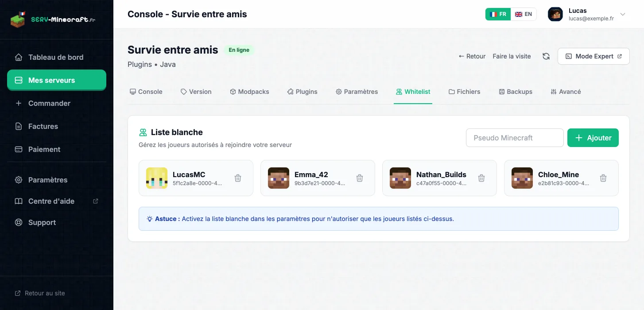
Task: Click Nathan_Builds player avatar
Action: pyautogui.click(x=400, y=178)
